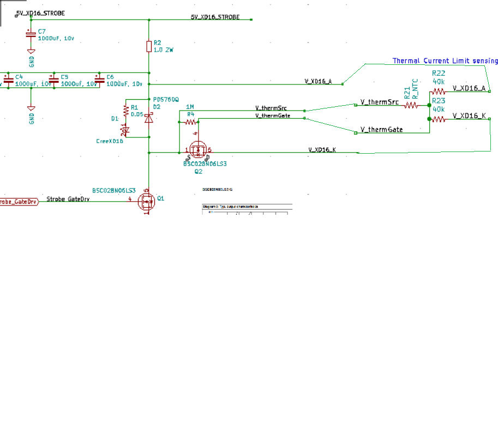The width and height of the screenshot is (498, 448).
Task: Select the Q1 MOSFET symbol
Action: coord(146,202)
